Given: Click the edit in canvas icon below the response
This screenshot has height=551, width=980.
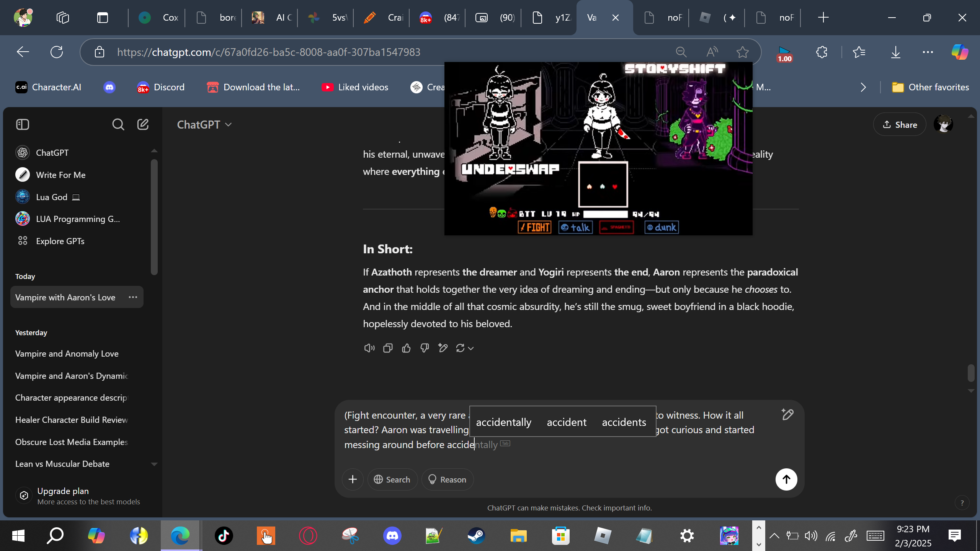Looking at the screenshot, I should (443, 348).
